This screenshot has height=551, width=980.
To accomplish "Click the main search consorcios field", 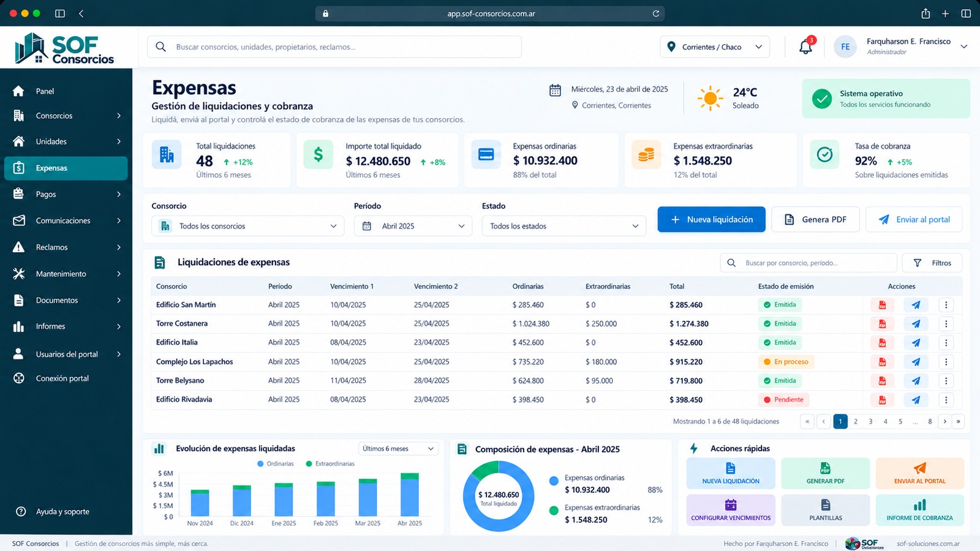I will pyautogui.click(x=334, y=47).
